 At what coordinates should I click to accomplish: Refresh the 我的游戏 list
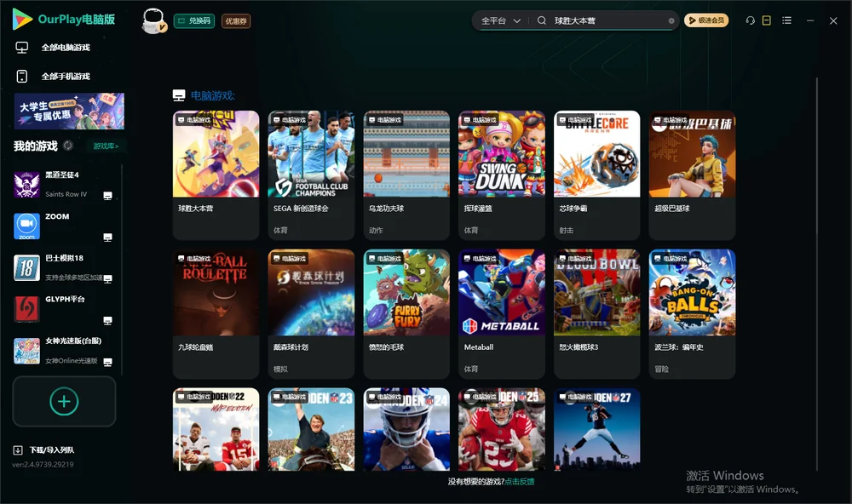(68, 146)
